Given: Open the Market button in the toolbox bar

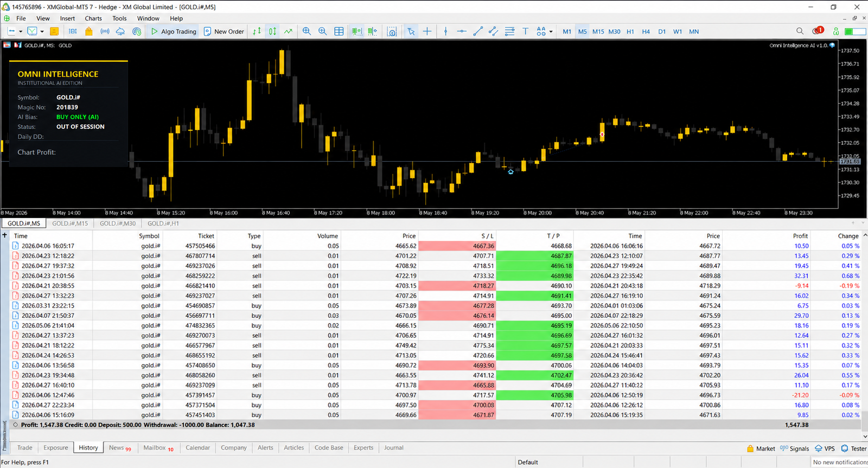Looking at the screenshot, I should point(761,448).
